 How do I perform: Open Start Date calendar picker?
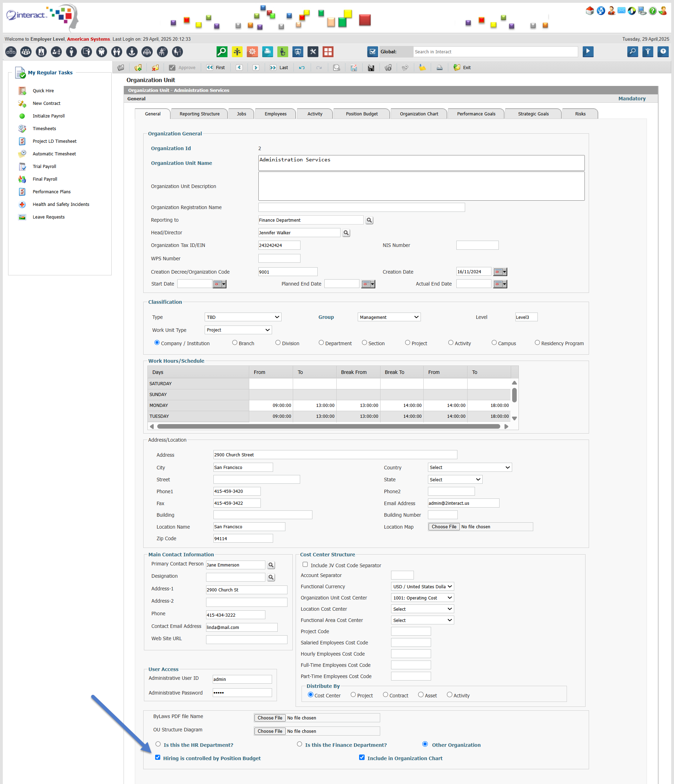tap(219, 284)
